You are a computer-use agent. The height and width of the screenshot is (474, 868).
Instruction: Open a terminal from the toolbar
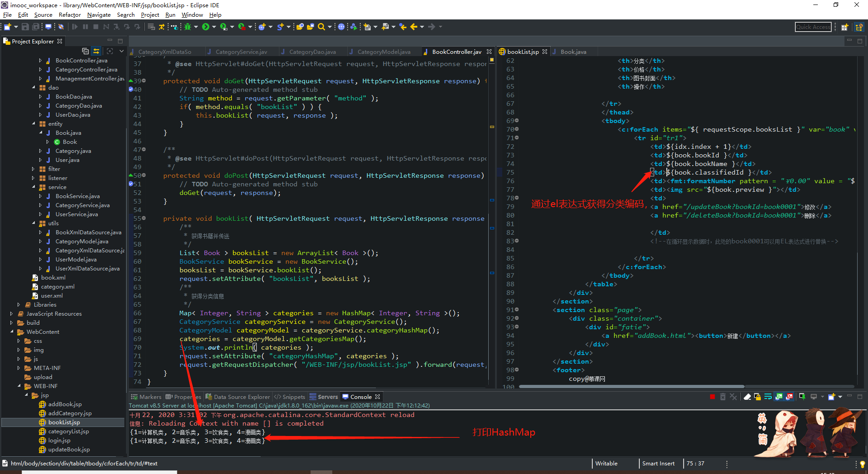pos(48,27)
